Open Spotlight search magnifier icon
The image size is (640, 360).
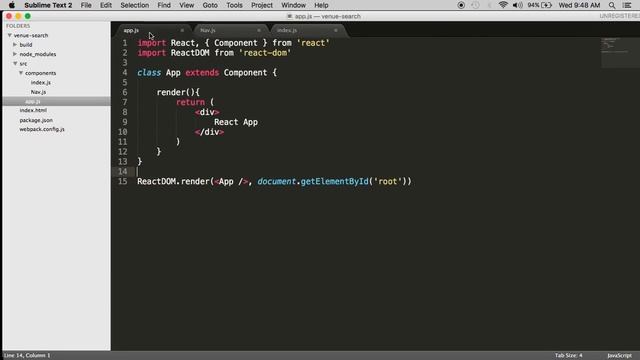pyautogui.click(x=612, y=5)
